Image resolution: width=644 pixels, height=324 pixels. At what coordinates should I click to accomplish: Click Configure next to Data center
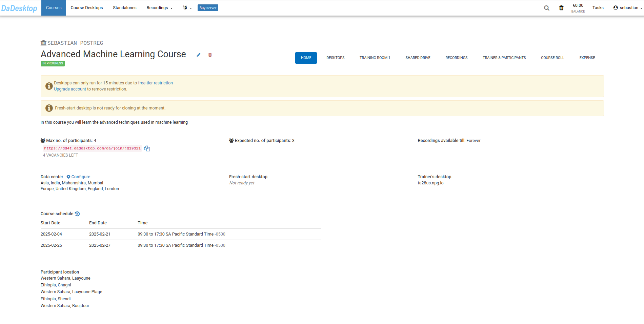click(79, 177)
